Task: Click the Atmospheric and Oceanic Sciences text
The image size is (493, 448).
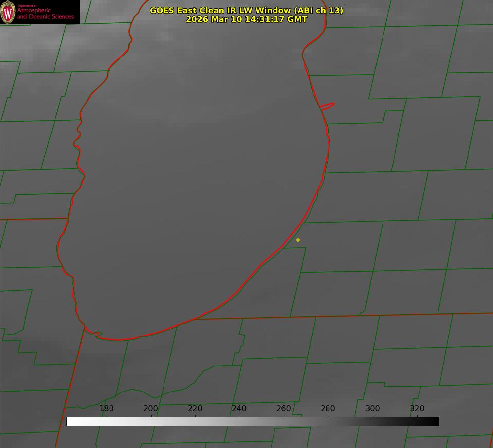Action: click(45, 13)
